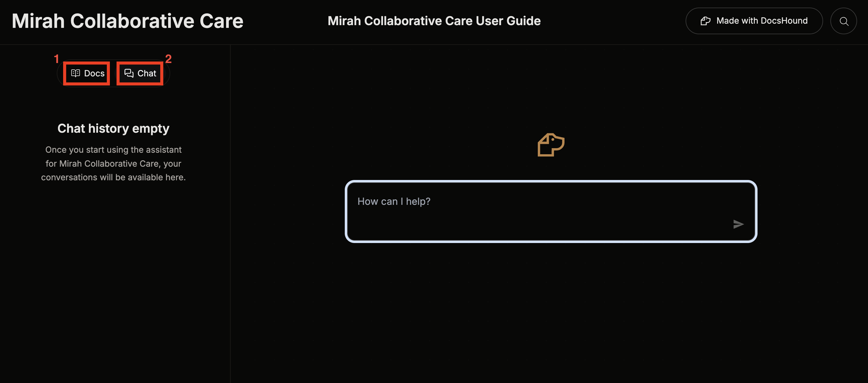Click the red annotation number 1

[x=56, y=59]
